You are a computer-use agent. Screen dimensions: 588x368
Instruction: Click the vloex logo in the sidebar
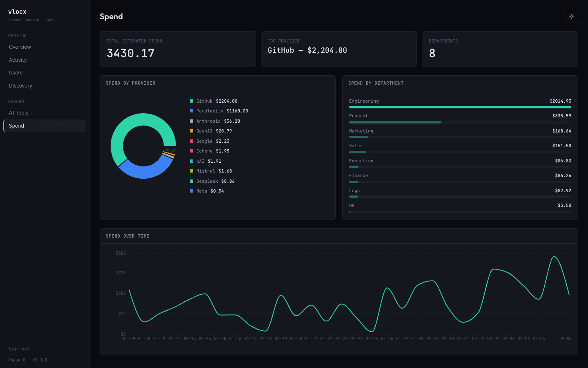[x=17, y=12]
